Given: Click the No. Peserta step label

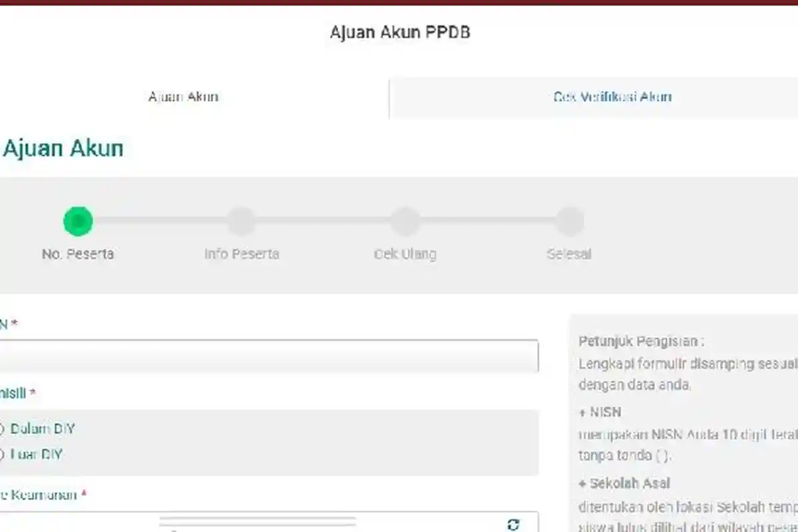Looking at the screenshot, I should pyautogui.click(x=78, y=253).
